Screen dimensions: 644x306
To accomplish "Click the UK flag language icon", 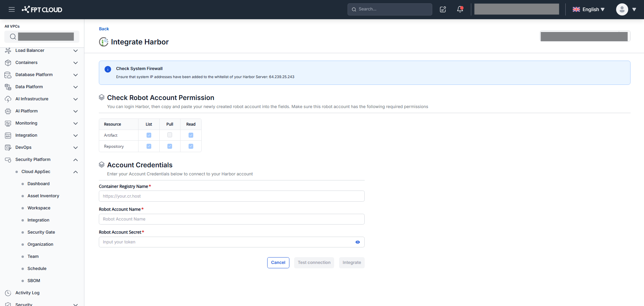I will [x=576, y=9].
